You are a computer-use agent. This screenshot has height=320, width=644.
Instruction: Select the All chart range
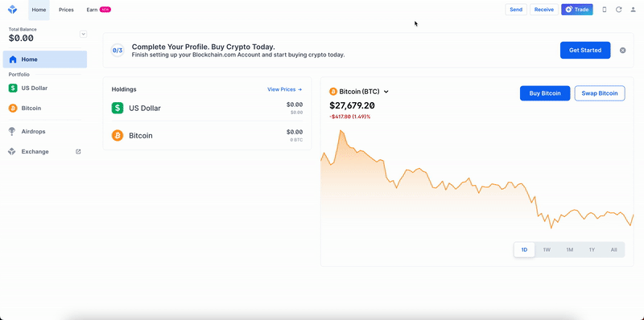pyautogui.click(x=613, y=250)
